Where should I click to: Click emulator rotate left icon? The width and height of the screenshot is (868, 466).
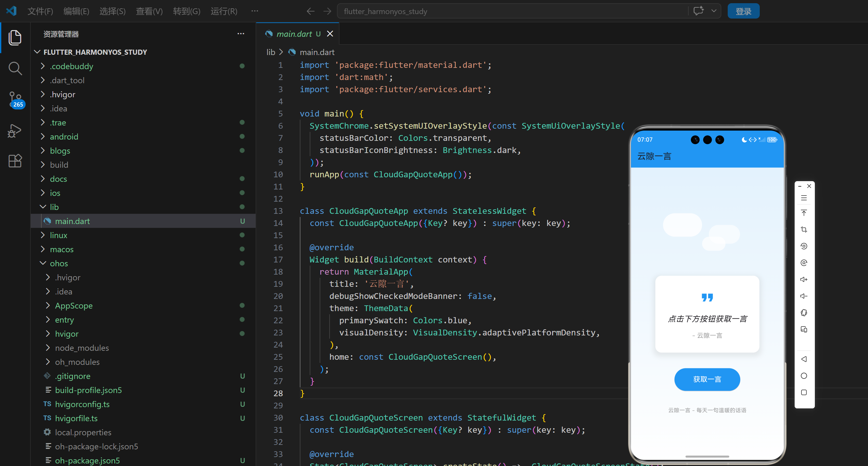tap(804, 246)
